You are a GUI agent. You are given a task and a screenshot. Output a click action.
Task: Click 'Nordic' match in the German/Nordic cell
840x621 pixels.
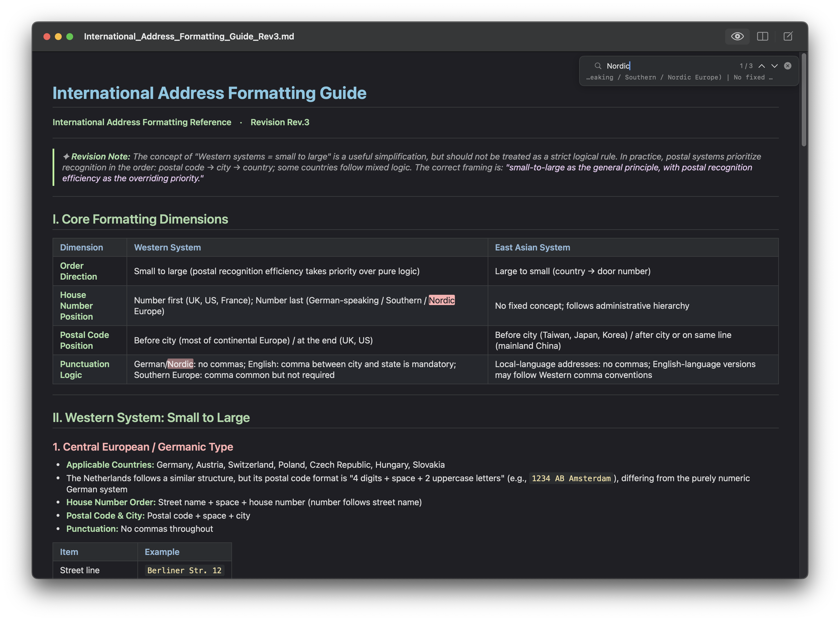[180, 364]
